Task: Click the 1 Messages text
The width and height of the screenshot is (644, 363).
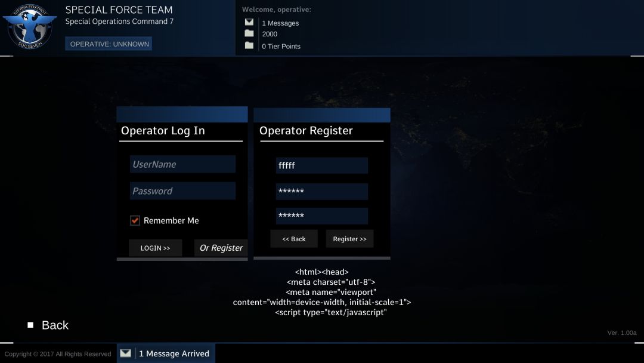Action: pos(280,23)
